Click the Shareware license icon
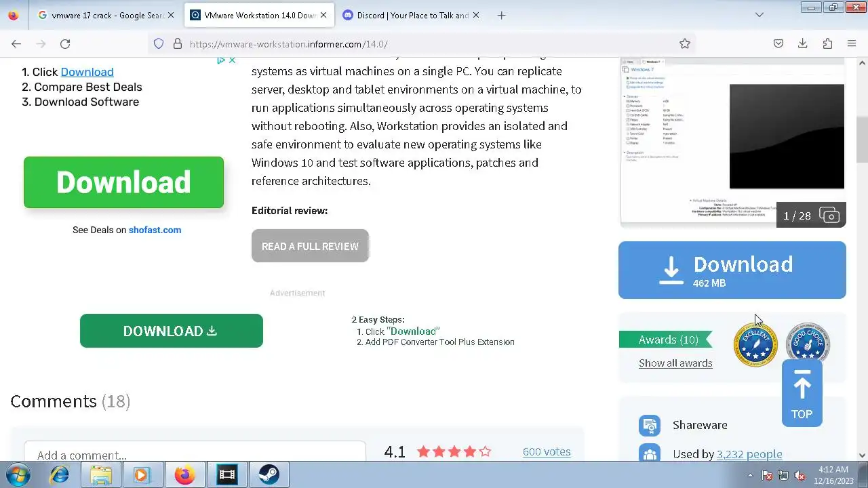The height and width of the screenshot is (488, 868). tap(650, 425)
